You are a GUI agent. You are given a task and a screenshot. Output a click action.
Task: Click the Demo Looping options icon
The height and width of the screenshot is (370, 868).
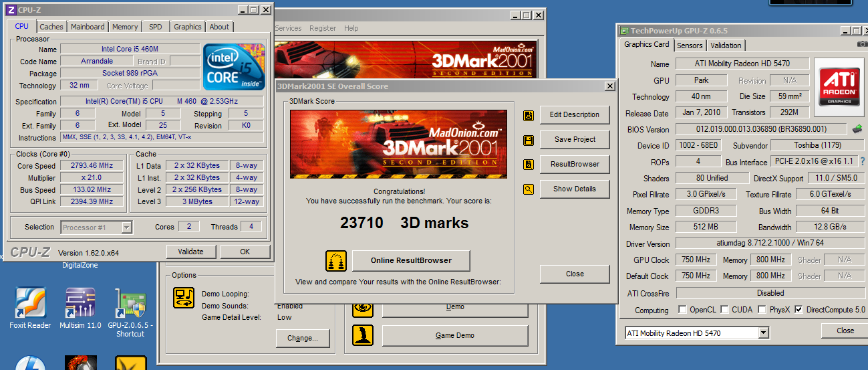point(184,298)
